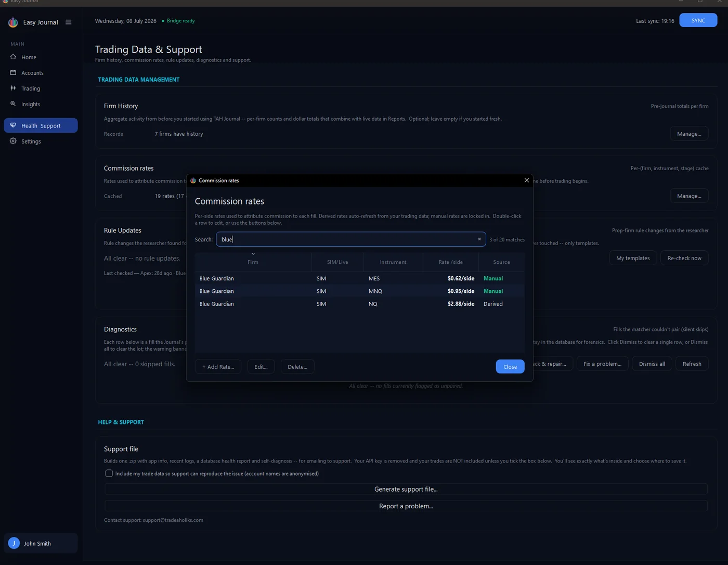This screenshot has height=565, width=728.
Task: Click the blue Close button
Action: (510, 367)
